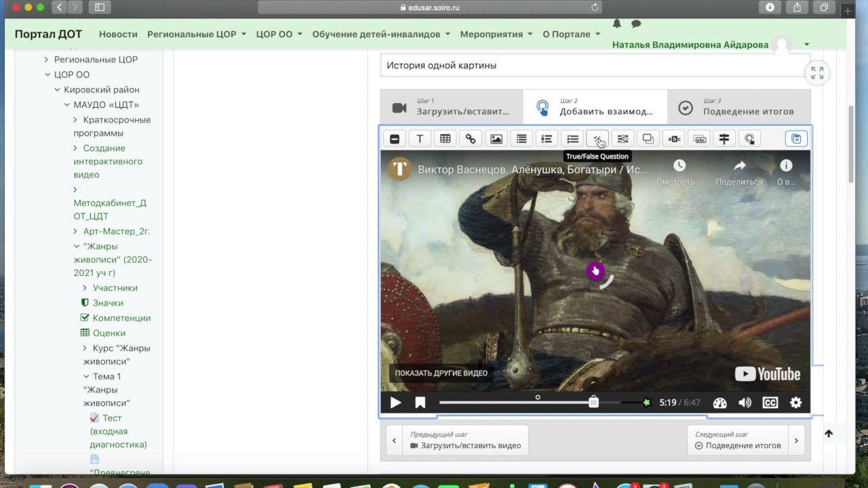Click the green star endscreen marker on timeline
The height and width of the screenshot is (488, 868).
[646, 403]
